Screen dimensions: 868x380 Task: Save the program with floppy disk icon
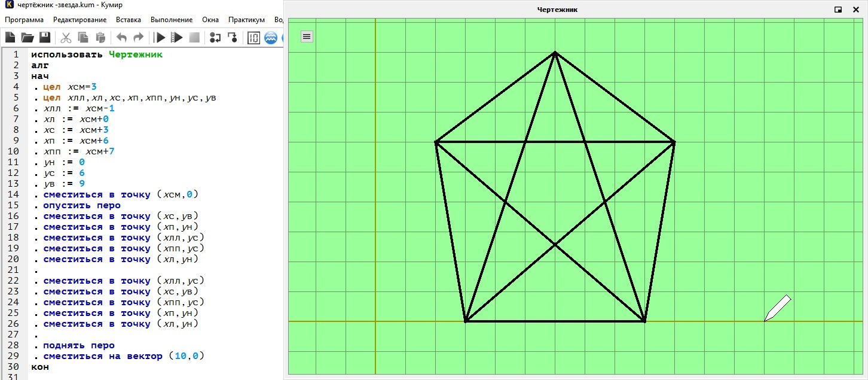click(45, 38)
